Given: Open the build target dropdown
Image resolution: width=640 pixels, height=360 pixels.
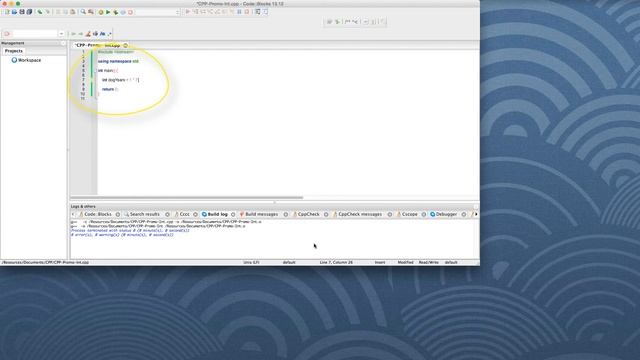Looking at the screenshot, I should [x=158, y=12].
